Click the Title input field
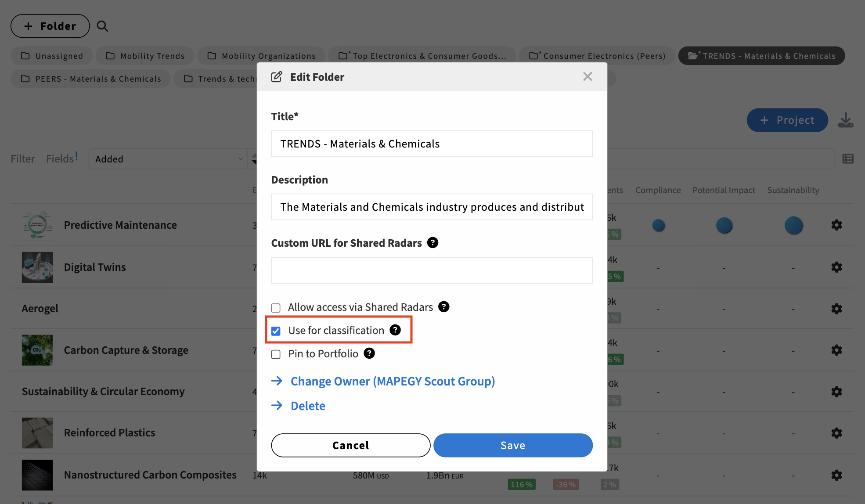 coord(432,144)
